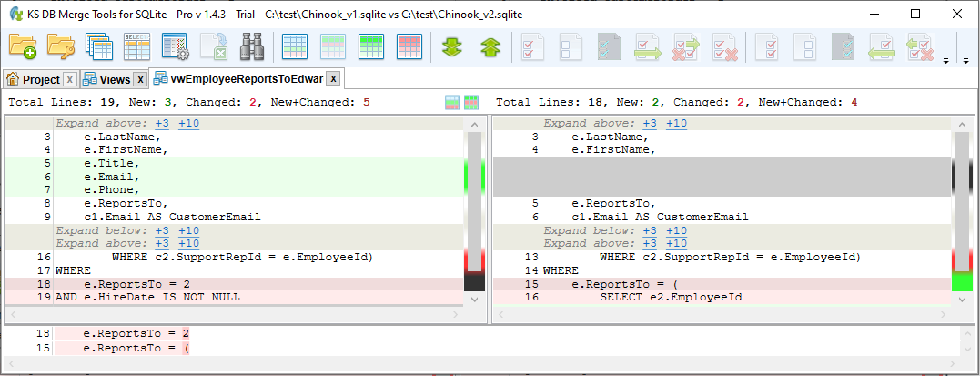Click left pane vertical scrollbar up arrow
Viewport: 980px width, 376px height.
pos(474,123)
